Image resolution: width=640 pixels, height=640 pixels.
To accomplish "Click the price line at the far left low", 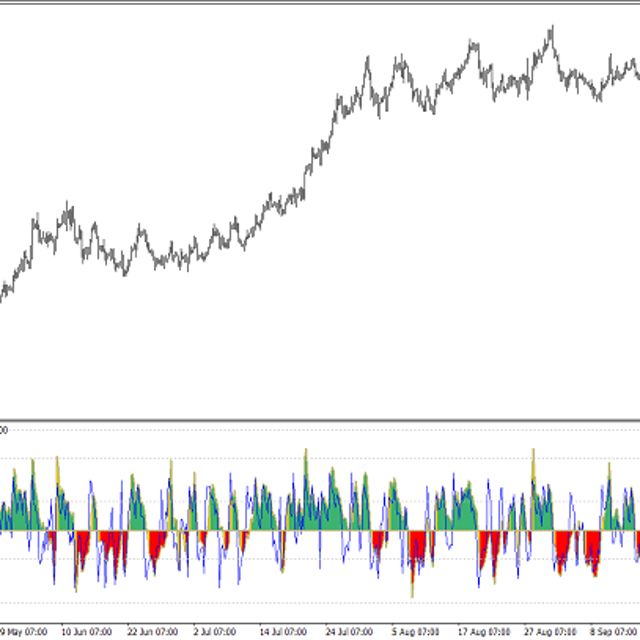I will (4, 292).
